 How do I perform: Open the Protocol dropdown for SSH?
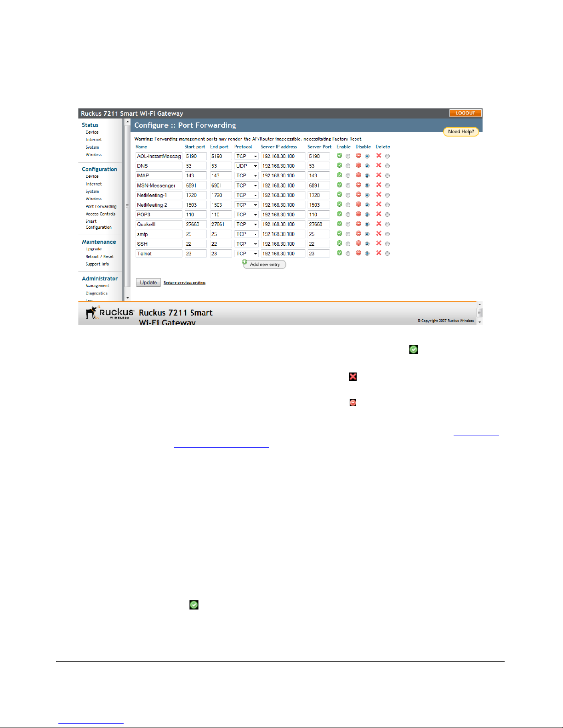click(x=247, y=244)
